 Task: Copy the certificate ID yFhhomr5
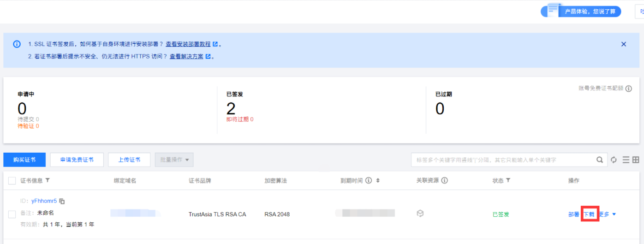(62, 202)
